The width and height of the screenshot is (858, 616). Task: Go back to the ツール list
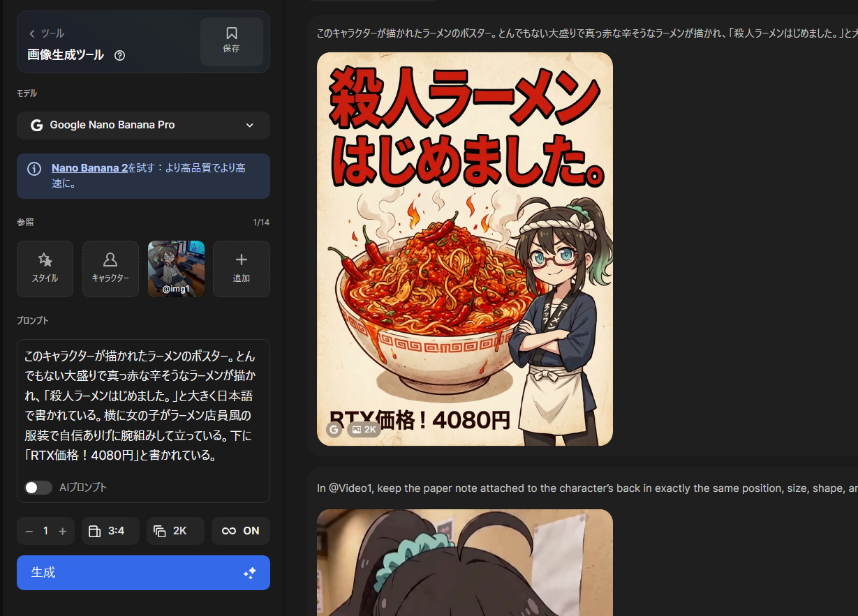pyautogui.click(x=46, y=33)
